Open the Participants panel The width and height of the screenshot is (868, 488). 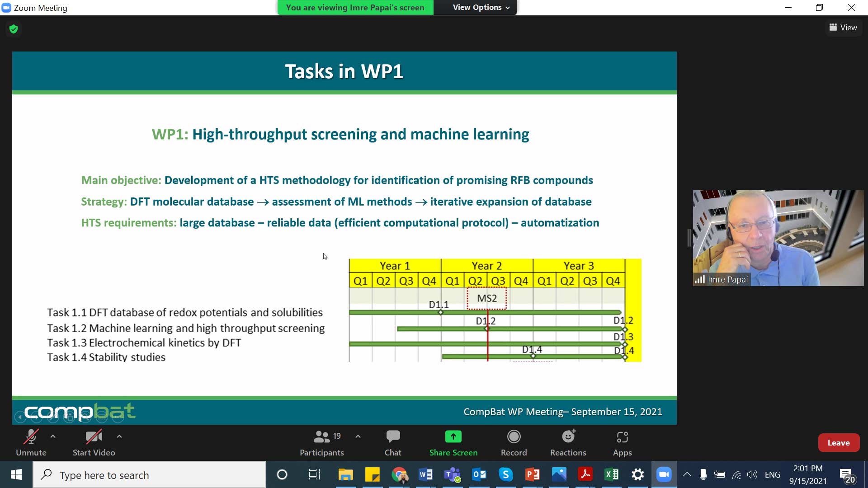321,442
